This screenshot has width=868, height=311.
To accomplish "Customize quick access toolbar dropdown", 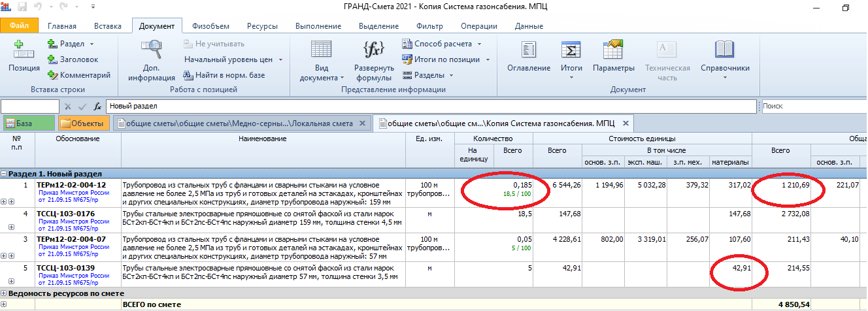I will coord(92,8).
